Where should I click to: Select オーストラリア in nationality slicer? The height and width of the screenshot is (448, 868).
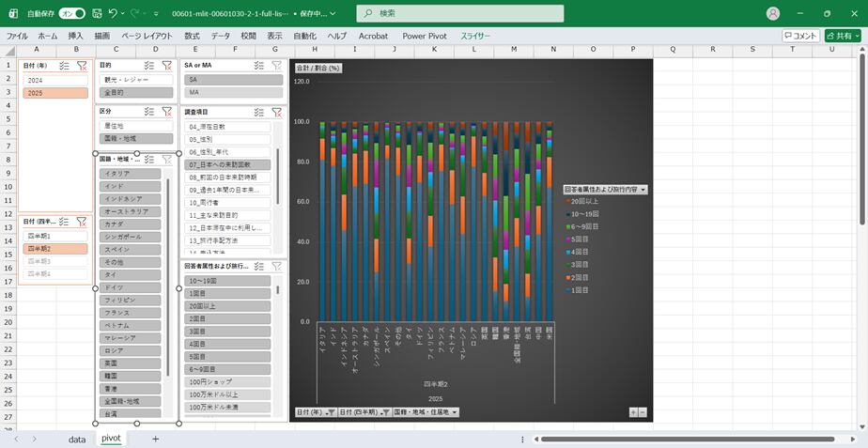point(130,211)
